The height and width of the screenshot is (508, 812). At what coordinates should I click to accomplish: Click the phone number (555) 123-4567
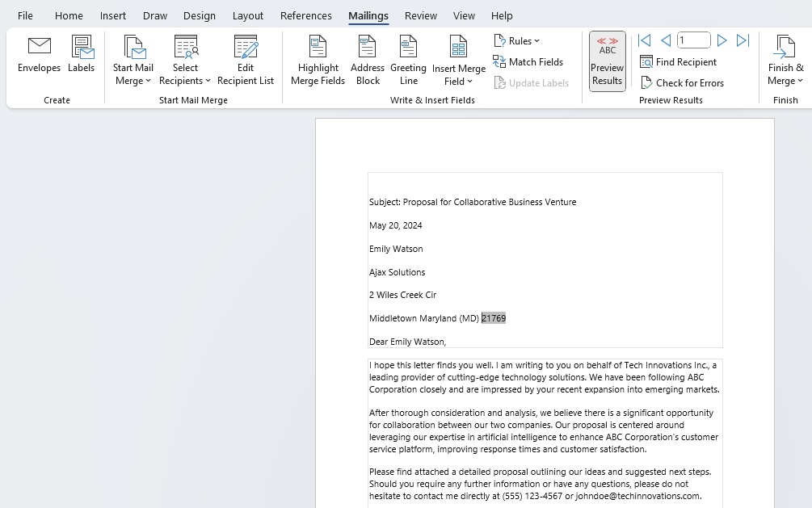tap(532, 496)
